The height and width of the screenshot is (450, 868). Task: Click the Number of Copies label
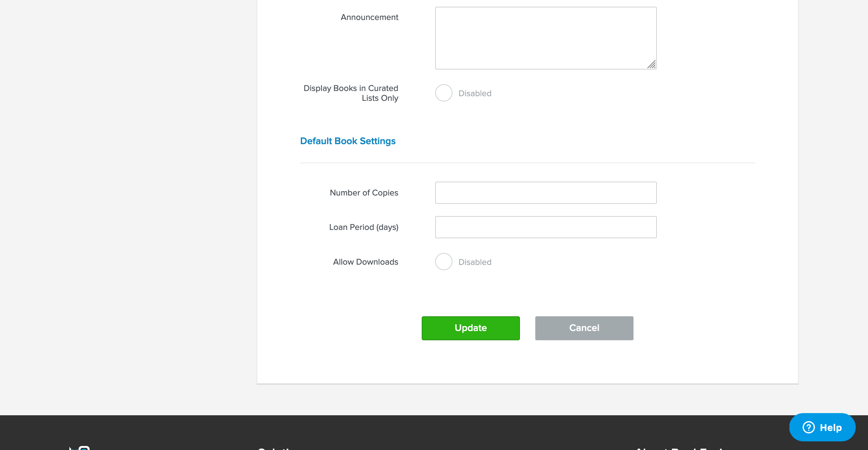(x=364, y=193)
